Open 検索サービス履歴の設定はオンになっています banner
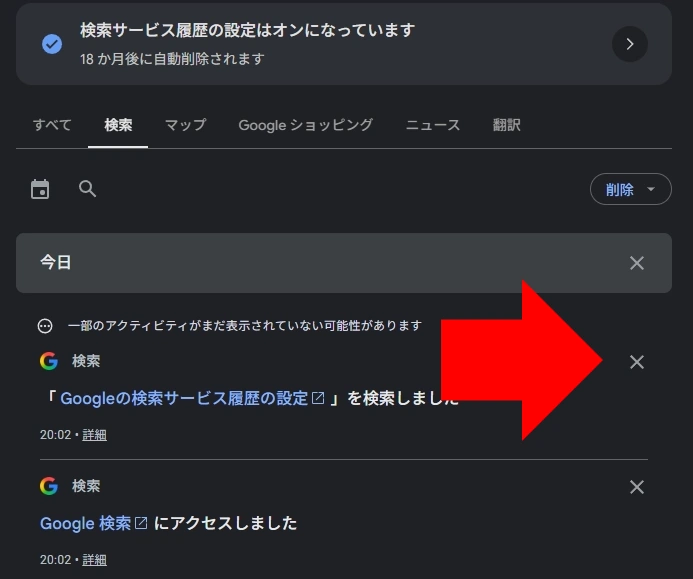 click(344, 44)
